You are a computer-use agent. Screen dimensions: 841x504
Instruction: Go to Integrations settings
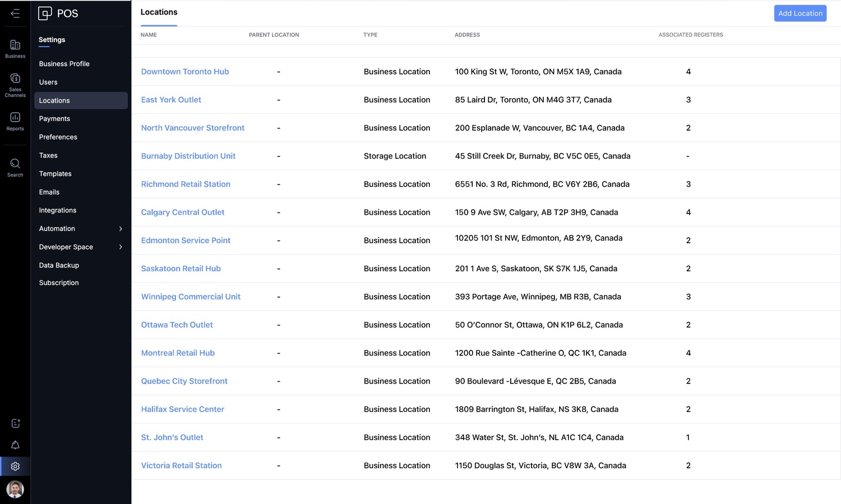click(58, 210)
